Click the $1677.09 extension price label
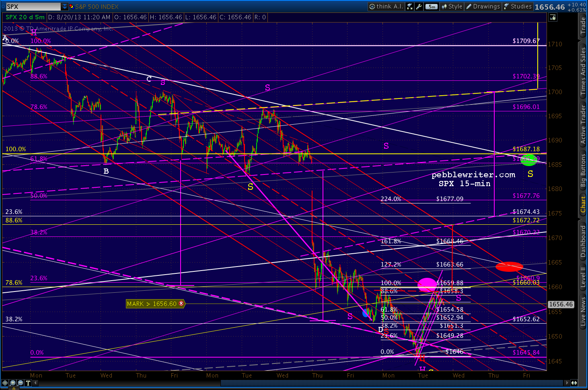Screen dimensions: 588x390 click(x=450, y=199)
